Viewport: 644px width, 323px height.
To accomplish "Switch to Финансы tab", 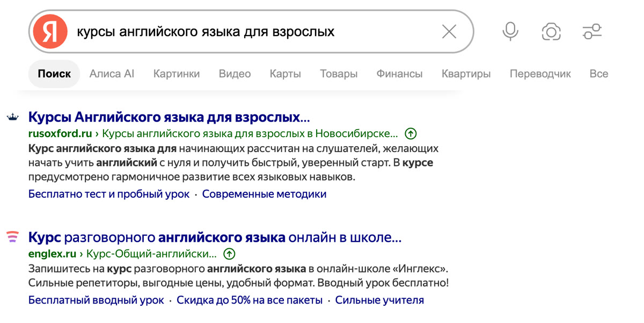I will click(399, 74).
